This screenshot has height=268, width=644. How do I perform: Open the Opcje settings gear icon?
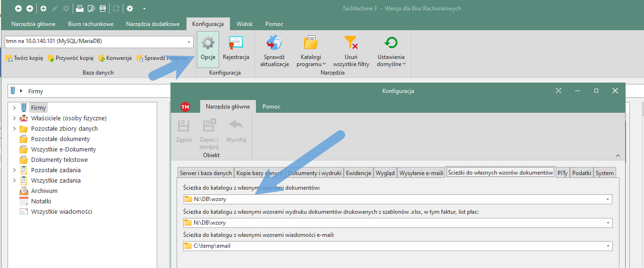pyautogui.click(x=208, y=44)
